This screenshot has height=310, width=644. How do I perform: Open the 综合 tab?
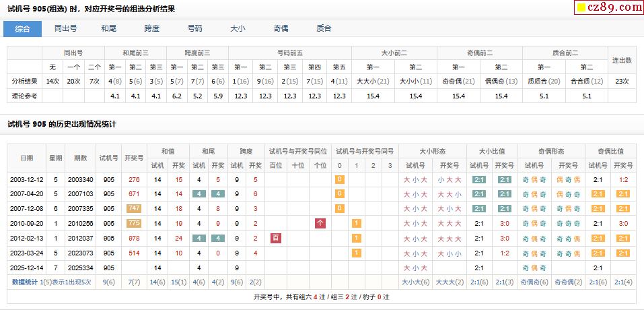22,28
